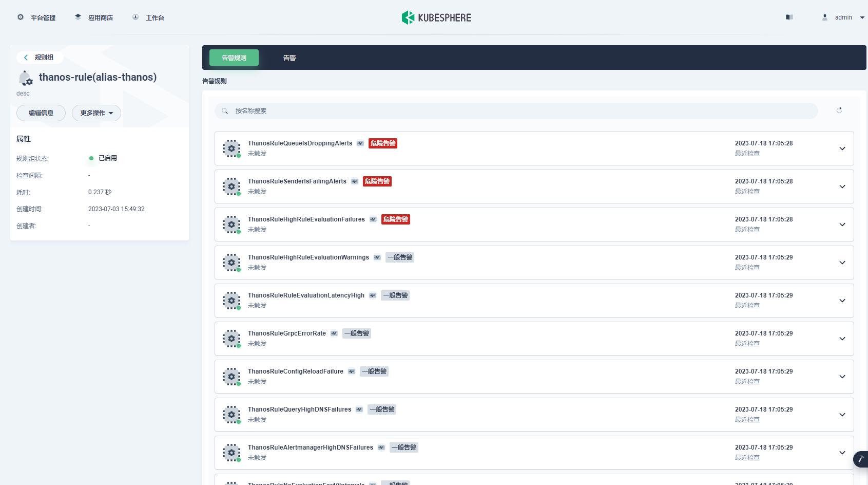This screenshot has height=485, width=868.
Task: Expand the ThanosRuleSenderIsFailingAlerts row
Action: tap(842, 186)
